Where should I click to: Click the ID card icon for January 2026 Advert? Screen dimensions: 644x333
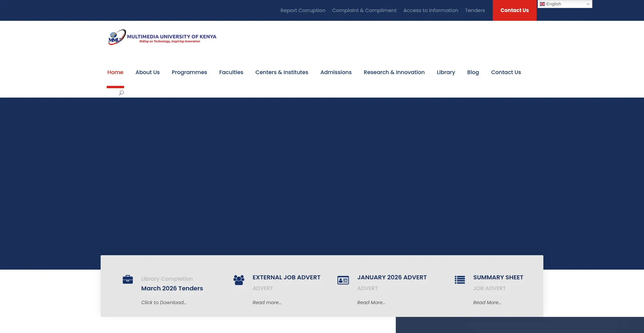[x=343, y=280]
